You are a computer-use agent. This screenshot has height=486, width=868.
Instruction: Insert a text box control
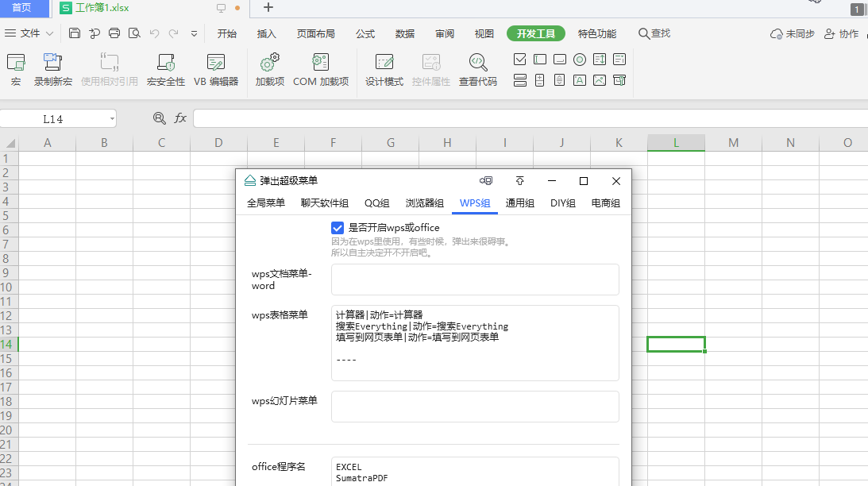point(540,60)
